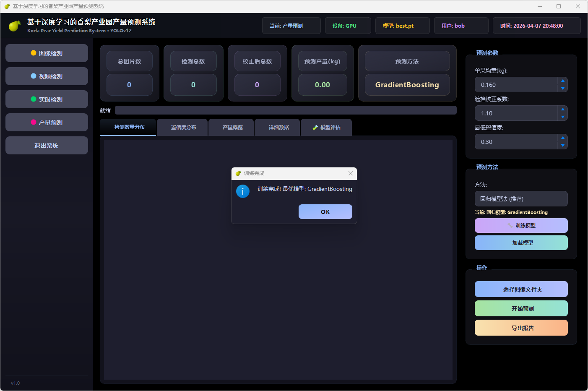Click the 就绪 progress bar

coord(285,110)
